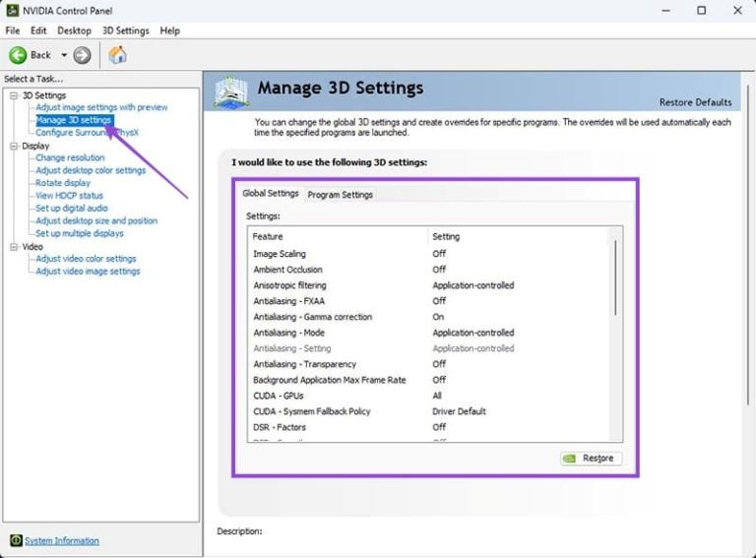Open the 3D Settings menu
The height and width of the screenshot is (558, 756).
click(125, 31)
